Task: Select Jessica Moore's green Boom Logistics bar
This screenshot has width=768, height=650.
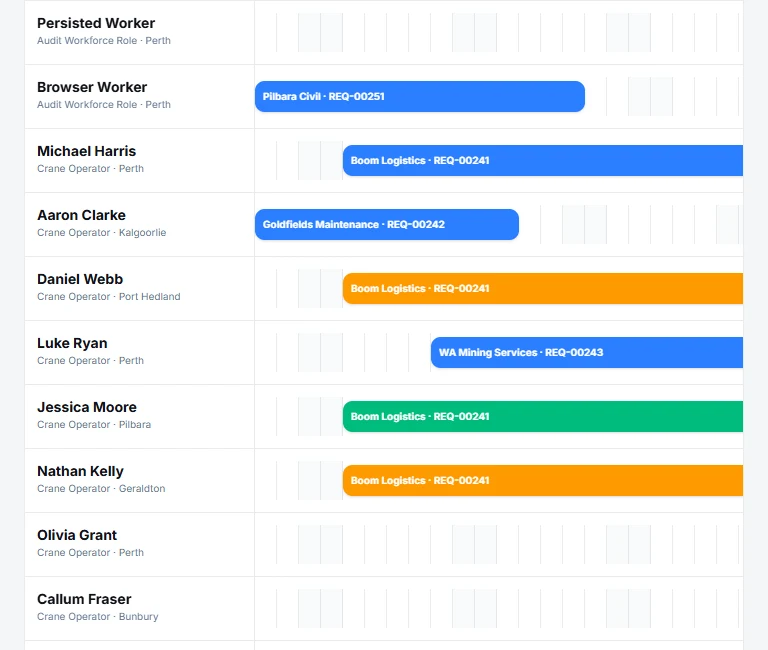Action: 543,416
